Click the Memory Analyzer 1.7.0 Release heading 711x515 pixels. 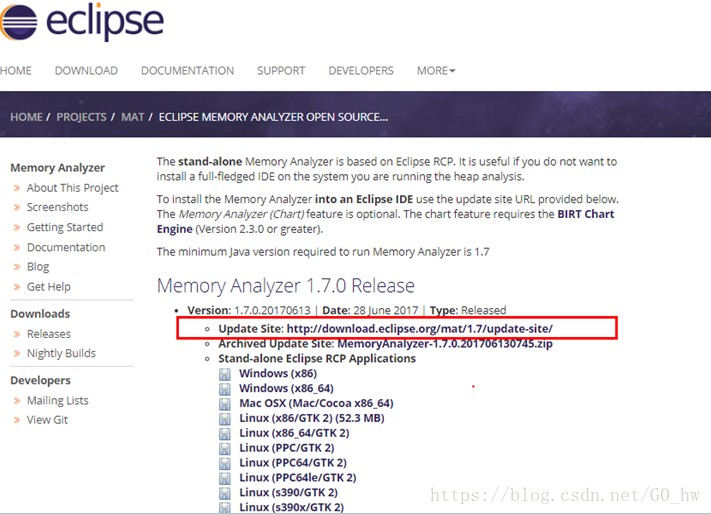pyautogui.click(x=286, y=286)
